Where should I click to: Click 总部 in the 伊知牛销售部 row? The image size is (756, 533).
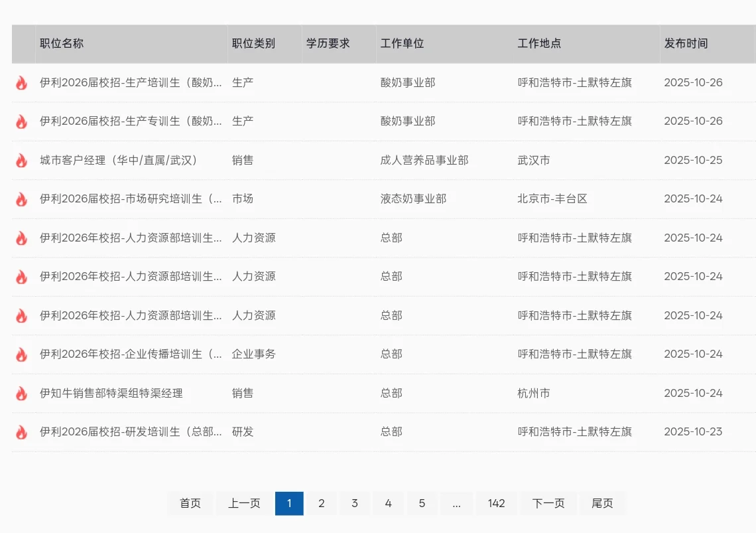(391, 394)
